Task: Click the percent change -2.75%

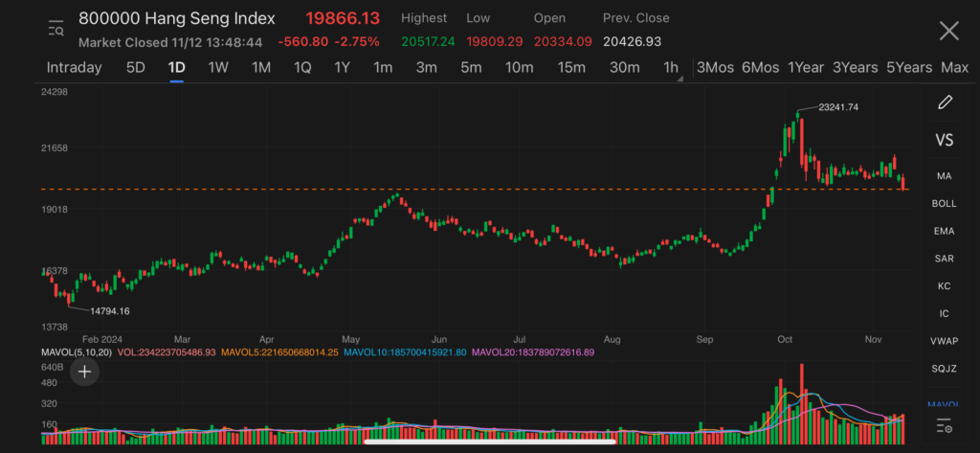Action: pyautogui.click(x=357, y=42)
